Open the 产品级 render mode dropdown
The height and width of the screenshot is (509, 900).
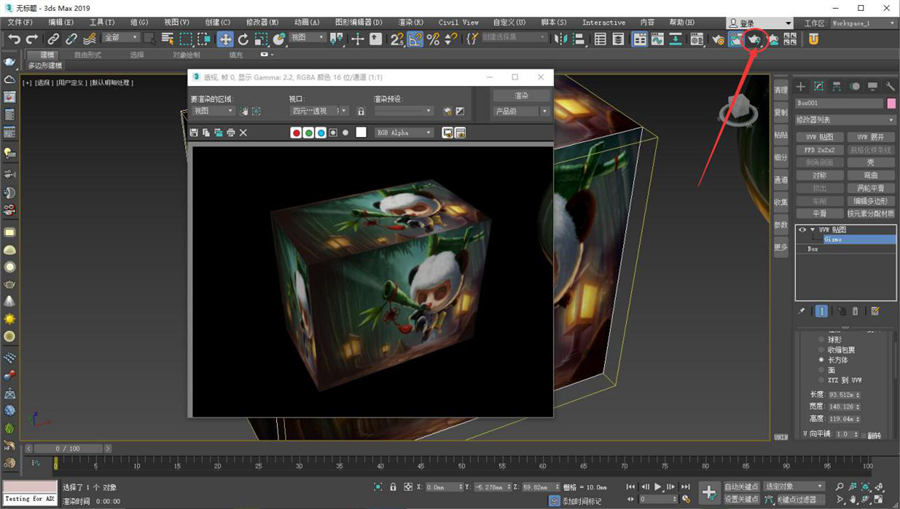point(521,111)
